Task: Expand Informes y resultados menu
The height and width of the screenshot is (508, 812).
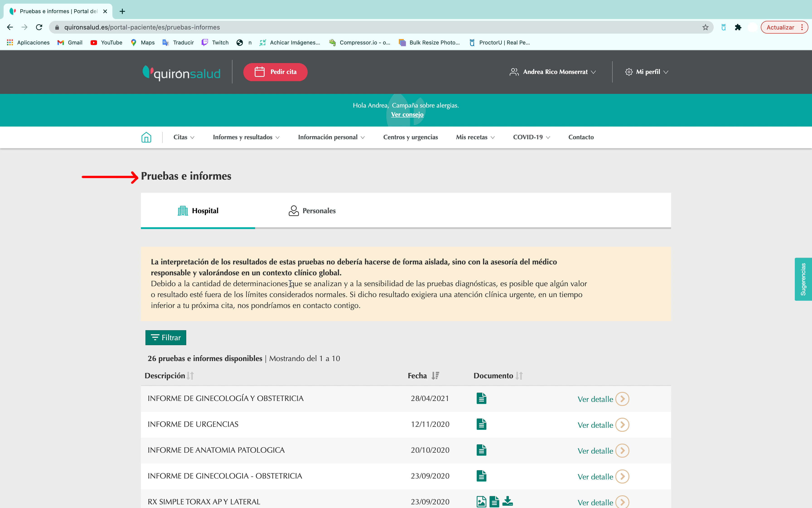Action: (x=246, y=137)
